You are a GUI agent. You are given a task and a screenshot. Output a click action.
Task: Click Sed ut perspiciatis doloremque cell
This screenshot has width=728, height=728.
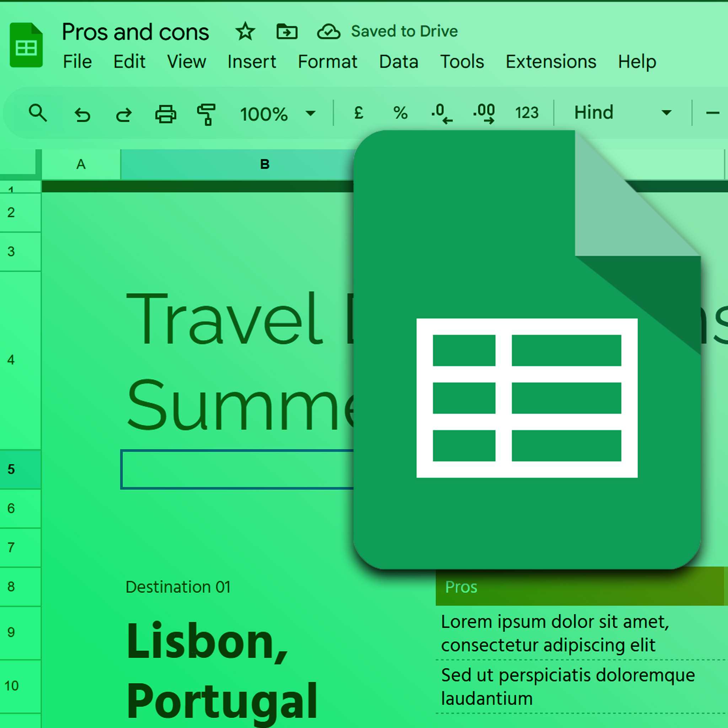(x=568, y=686)
